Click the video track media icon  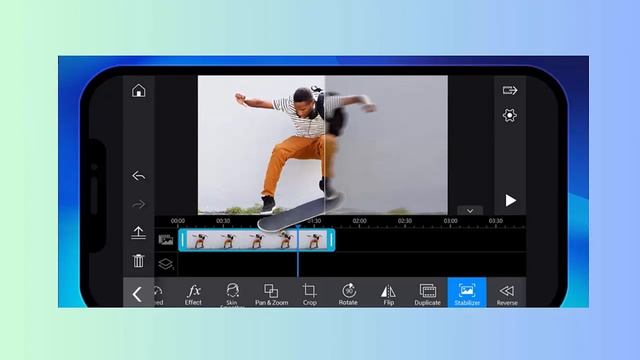166,240
